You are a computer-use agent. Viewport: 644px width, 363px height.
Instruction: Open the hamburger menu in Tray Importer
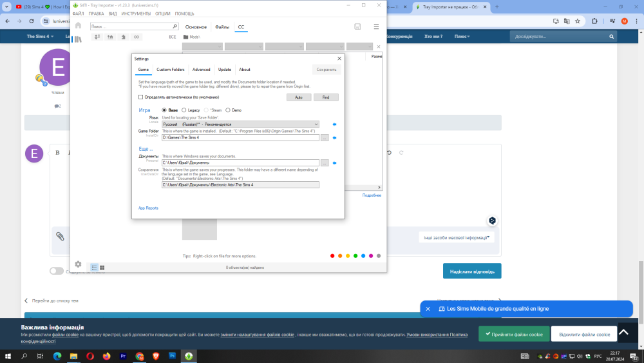tap(376, 26)
